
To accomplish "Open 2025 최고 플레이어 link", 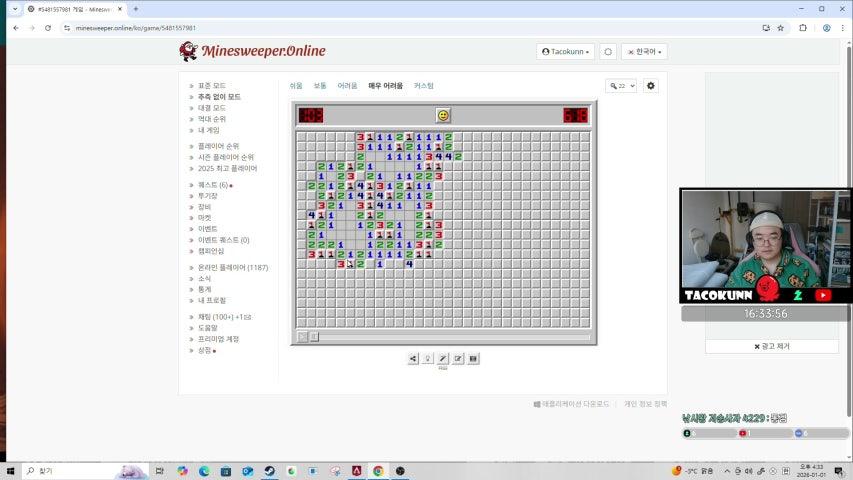I will (x=227, y=169).
